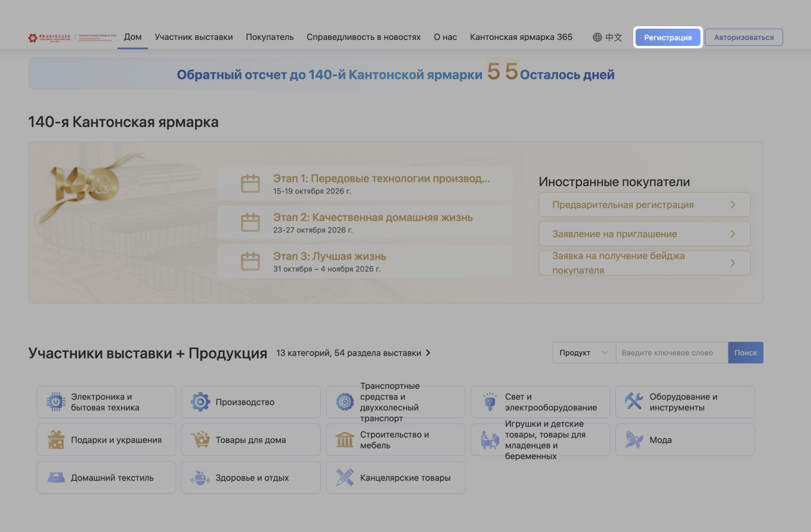Select Подарки и украшения label
This screenshot has width=811, height=532.
coord(116,440)
